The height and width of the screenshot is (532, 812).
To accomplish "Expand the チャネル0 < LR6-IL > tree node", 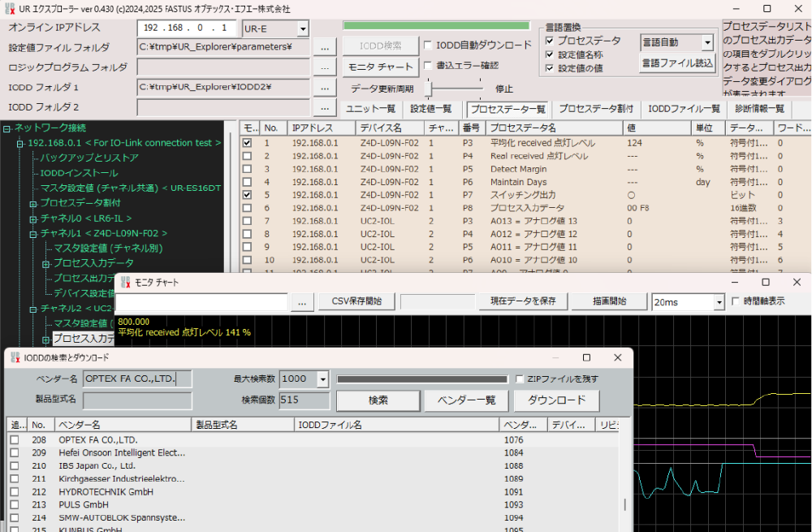I will [x=33, y=218].
